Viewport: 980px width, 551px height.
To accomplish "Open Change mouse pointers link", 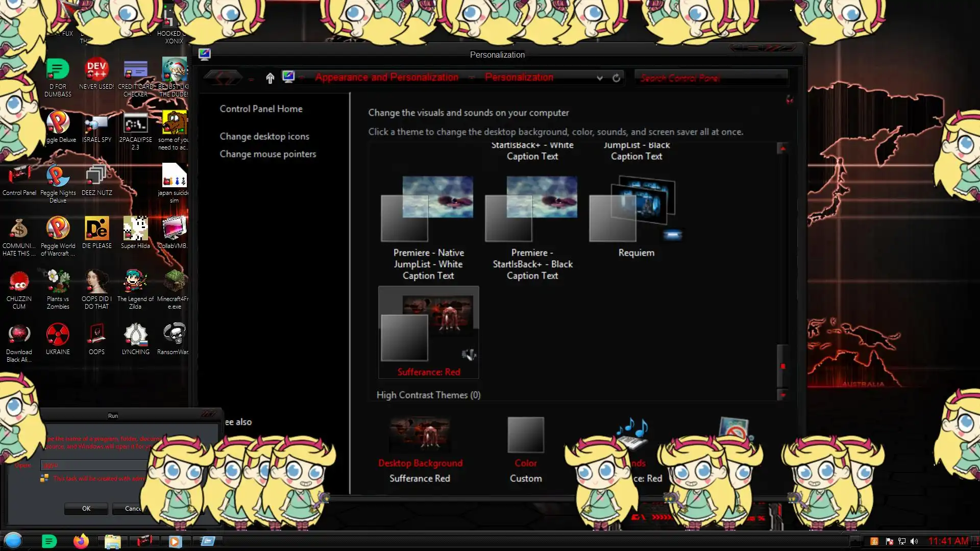I will click(x=267, y=154).
